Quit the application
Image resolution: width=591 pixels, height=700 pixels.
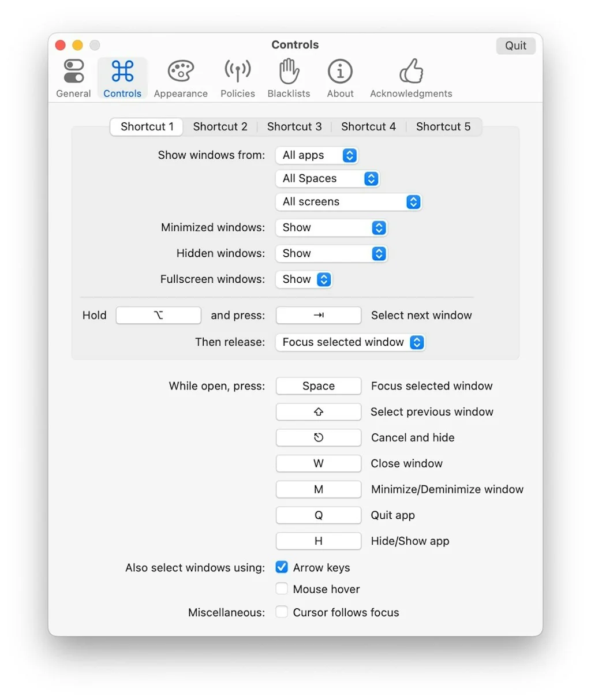pos(515,46)
